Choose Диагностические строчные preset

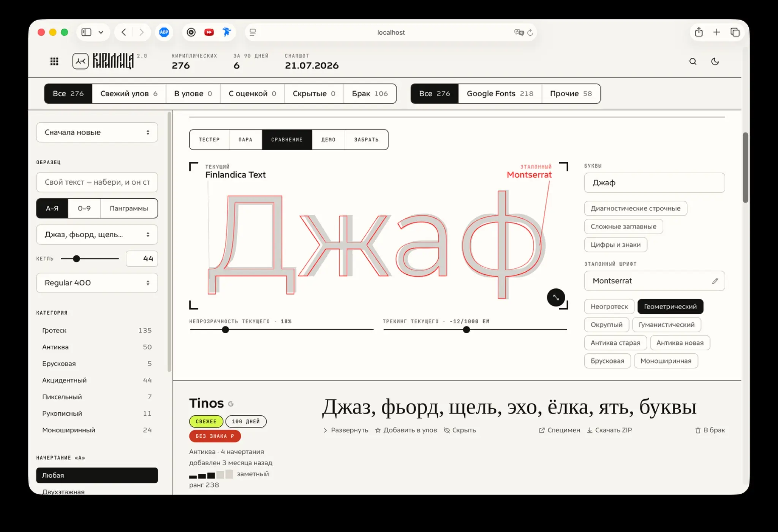(636, 208)
